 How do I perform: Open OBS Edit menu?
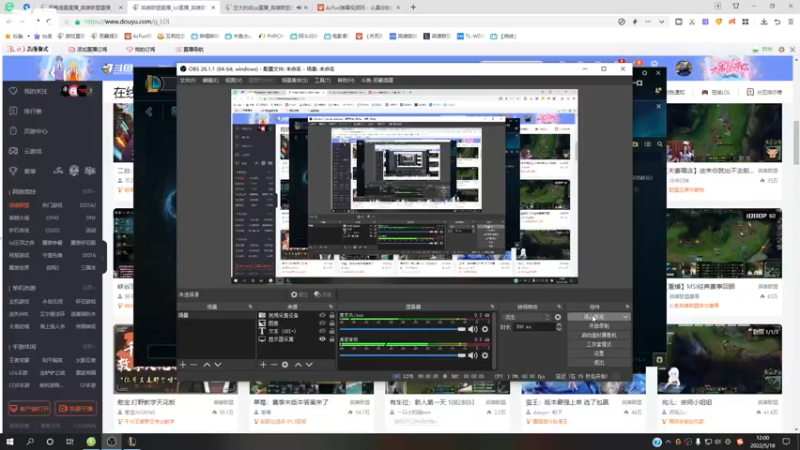(x=210, y=80)
